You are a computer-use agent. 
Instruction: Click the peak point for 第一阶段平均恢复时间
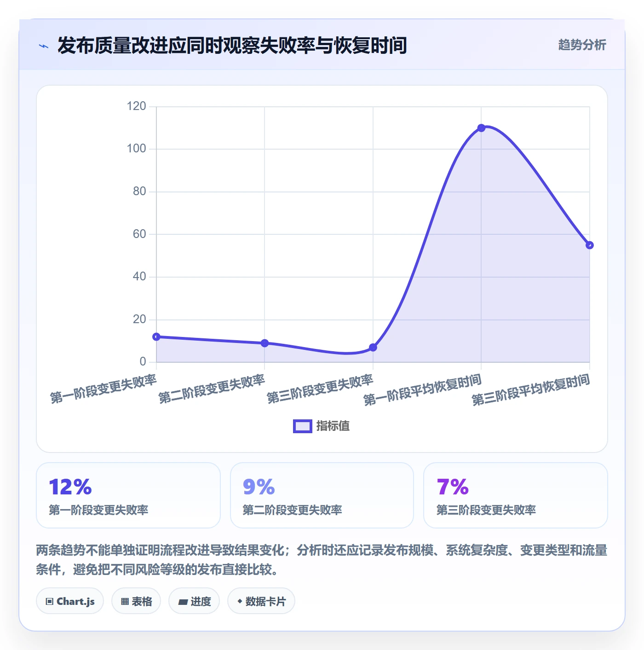point(481,128)
